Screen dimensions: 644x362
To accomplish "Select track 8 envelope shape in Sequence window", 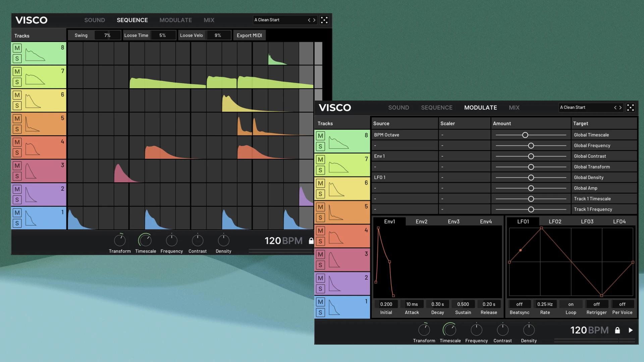I will click(x=35, y=55).
